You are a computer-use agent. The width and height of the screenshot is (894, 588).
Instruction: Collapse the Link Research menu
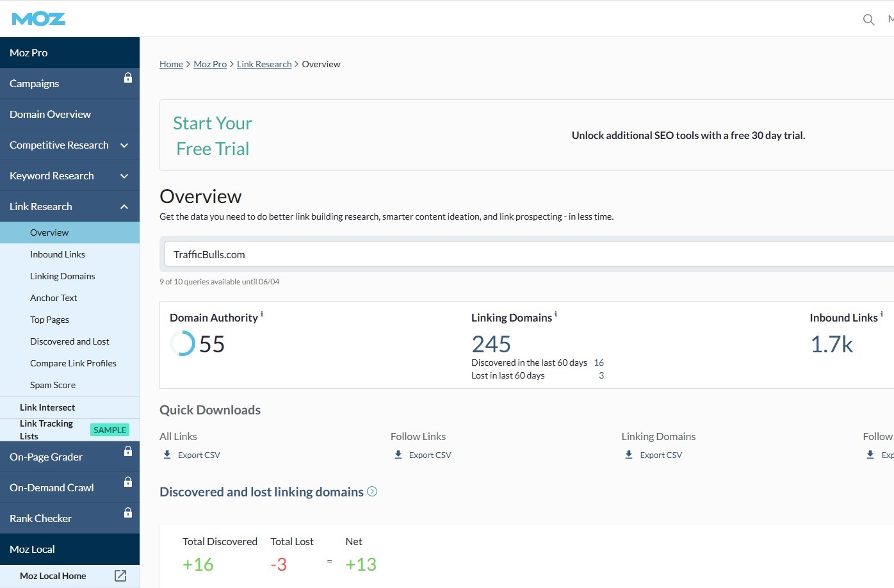tap(124, 207)
